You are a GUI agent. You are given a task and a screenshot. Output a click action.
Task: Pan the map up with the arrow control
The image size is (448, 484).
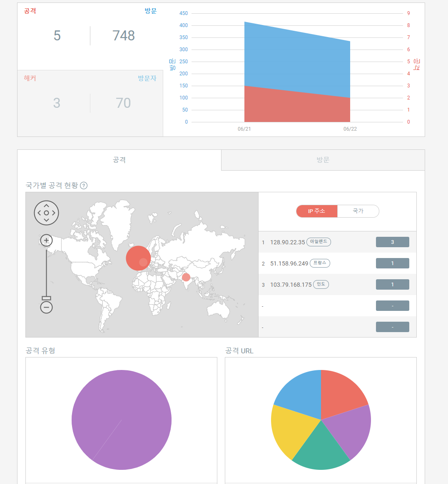46,205
